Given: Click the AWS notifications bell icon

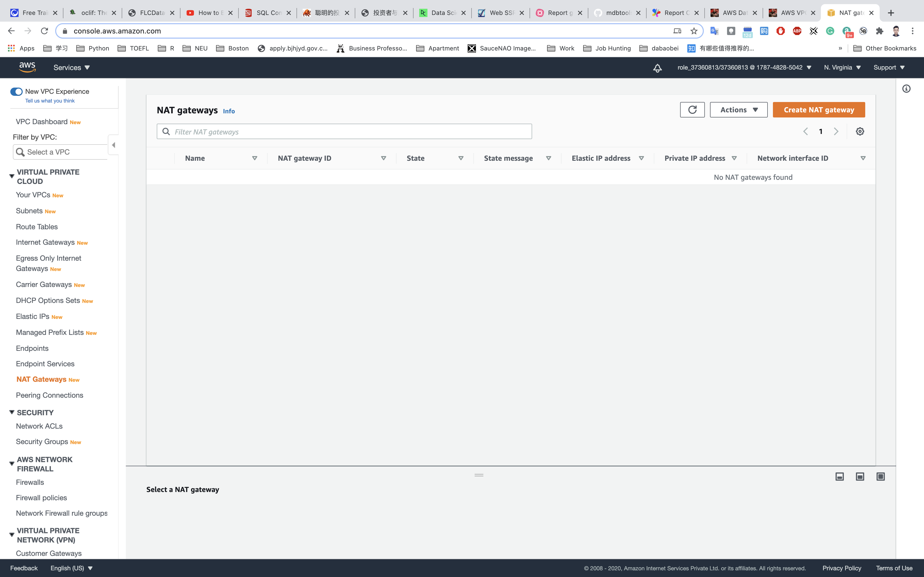Looking at the screenshot, I should 657,68.
